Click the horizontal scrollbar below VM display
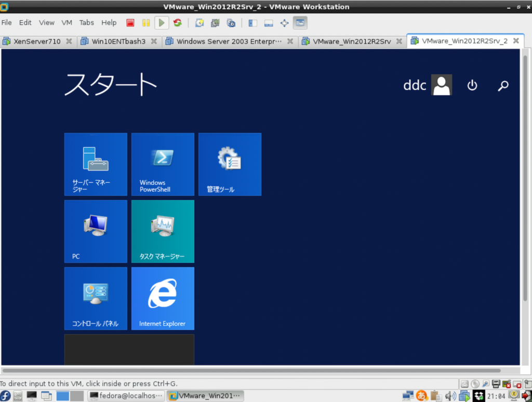This screenshot has width=532, height=402. 251,370
